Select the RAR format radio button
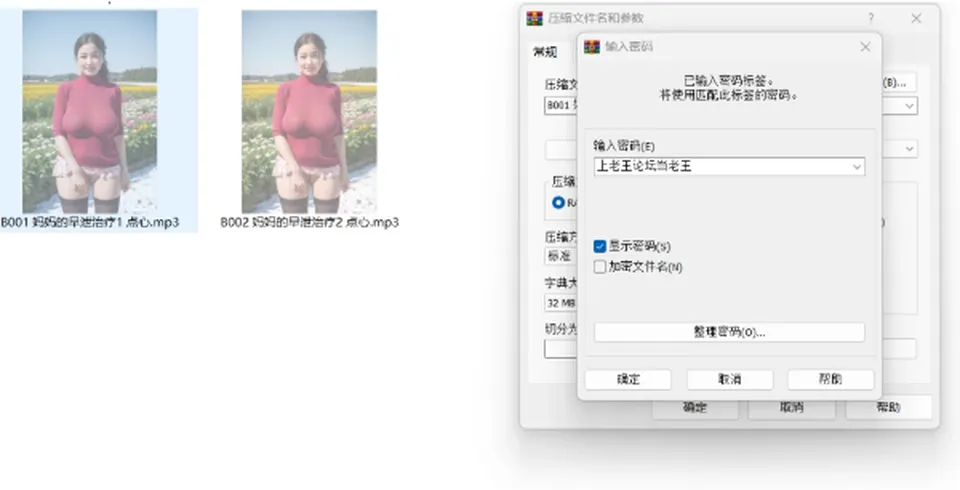 pyautogui.click(x=558, y=202)
